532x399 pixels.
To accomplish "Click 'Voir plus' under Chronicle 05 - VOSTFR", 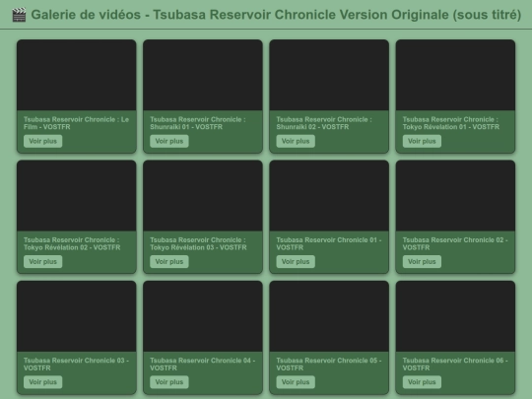I will click(296, 382).
